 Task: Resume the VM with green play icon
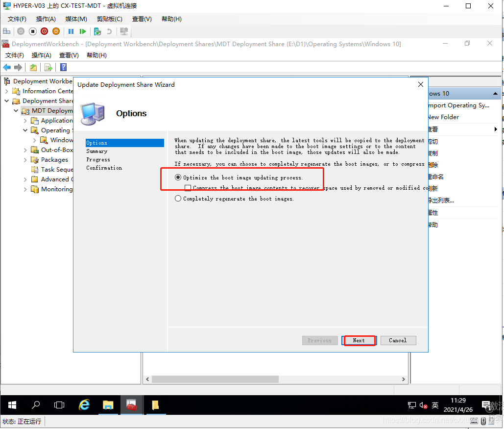coord(83,31)
